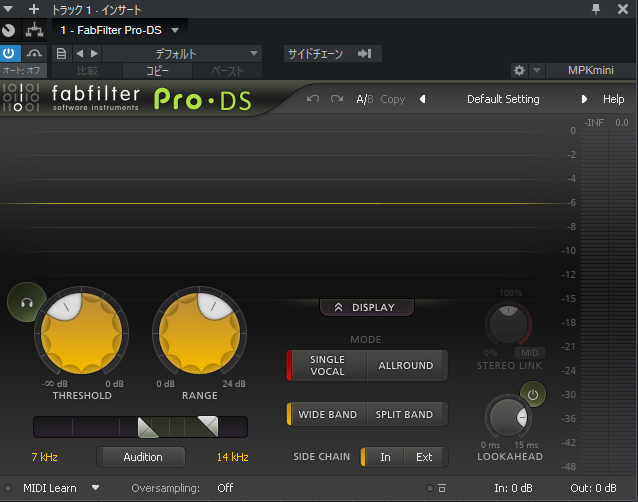The height and width of the screenshot is (502, 638).
Task: Select WIDE BAND processing
Action: (327, 414)
